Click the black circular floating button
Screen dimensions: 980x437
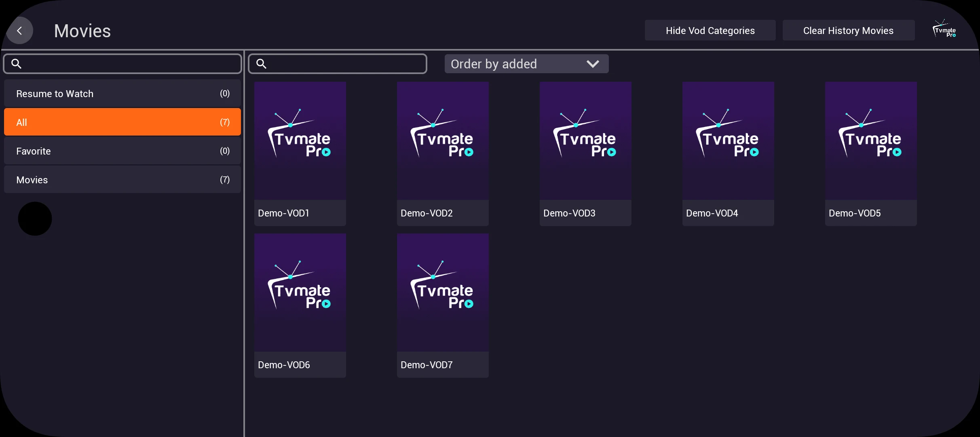click(x=35, y=218)
